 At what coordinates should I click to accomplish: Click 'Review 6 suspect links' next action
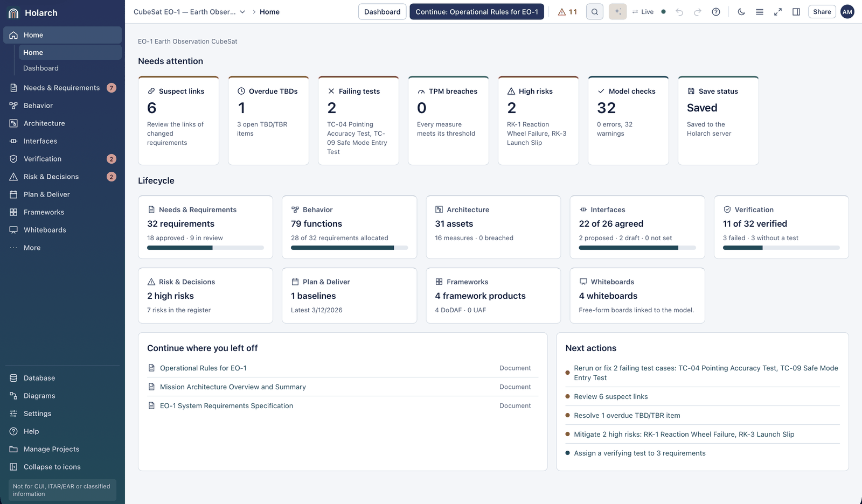click(x=703, y=397)
